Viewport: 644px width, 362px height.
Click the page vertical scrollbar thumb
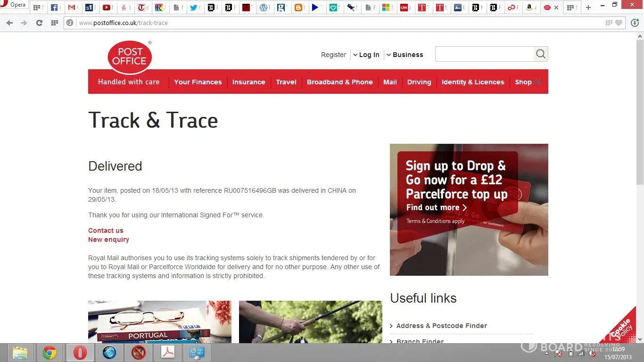pyautogui.click(x=640, y=113)
